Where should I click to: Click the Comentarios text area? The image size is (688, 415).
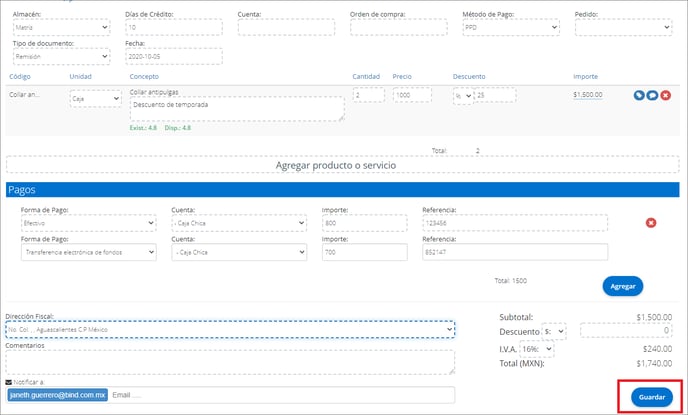click(230, 362)
